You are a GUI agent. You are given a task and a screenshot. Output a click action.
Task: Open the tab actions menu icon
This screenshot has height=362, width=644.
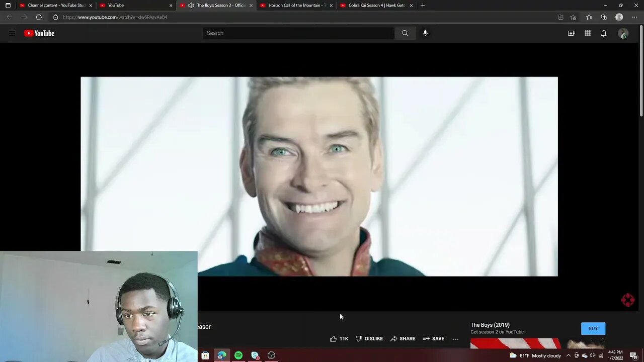8,6
